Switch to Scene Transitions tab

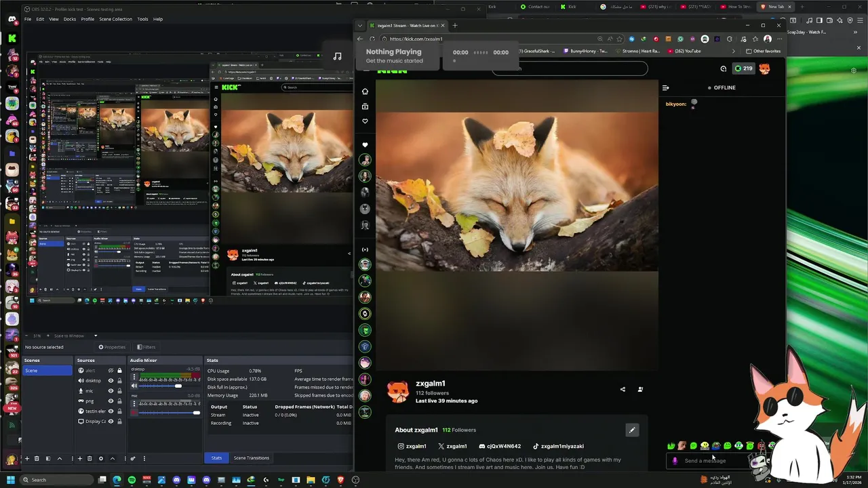tap(252, 458)
